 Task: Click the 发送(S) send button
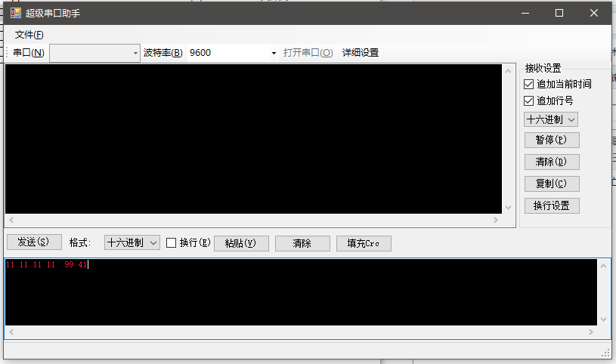[x=34, y=242]
